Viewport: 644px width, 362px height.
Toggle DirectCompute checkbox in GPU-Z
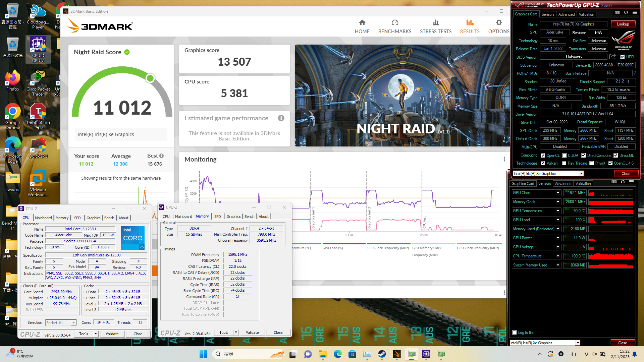coord(584,155)
